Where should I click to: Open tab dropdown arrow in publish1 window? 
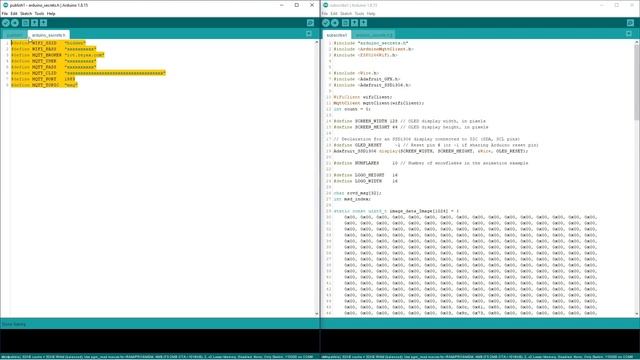pyautogui.click(x=309, y=34)
